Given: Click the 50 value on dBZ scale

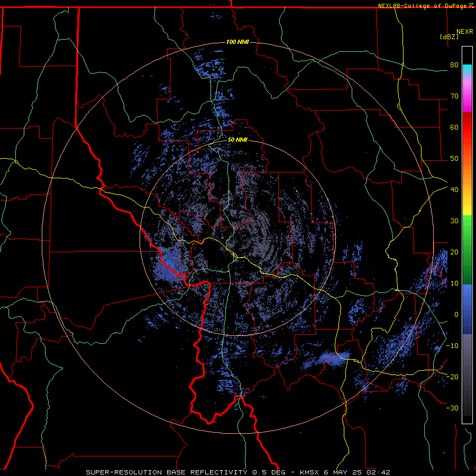Looking at the screenshot, I should [x=454, y=159].
